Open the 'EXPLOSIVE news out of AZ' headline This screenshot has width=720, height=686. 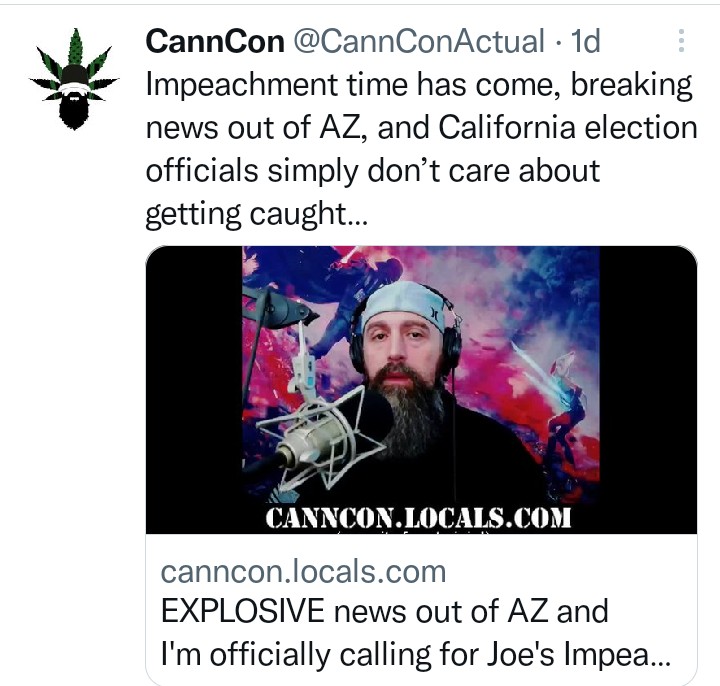(385, 612)
